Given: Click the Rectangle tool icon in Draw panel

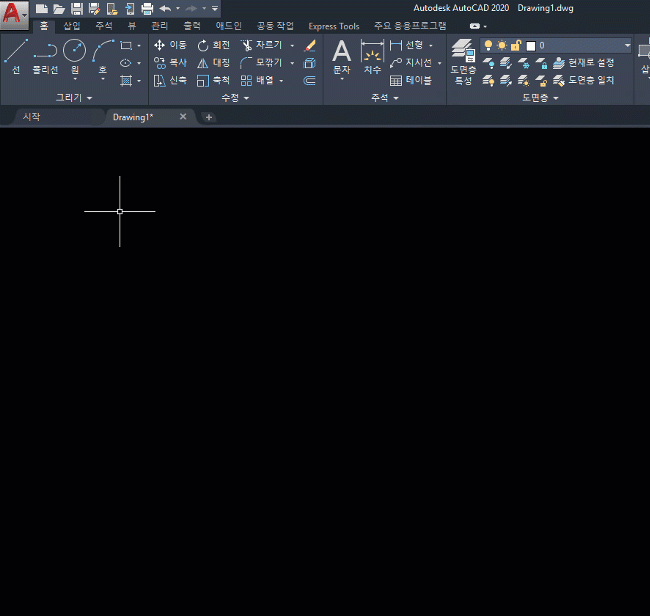Looking at the screenshot, I should coord(126,45).
